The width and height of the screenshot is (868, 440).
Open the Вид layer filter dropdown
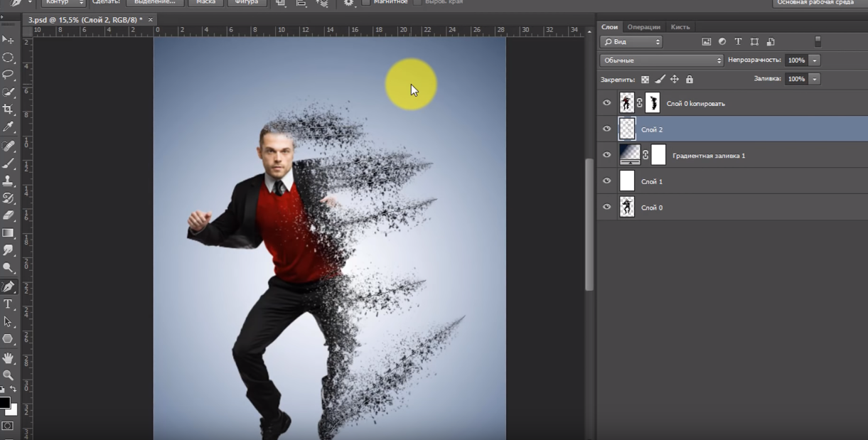(631, 42)
